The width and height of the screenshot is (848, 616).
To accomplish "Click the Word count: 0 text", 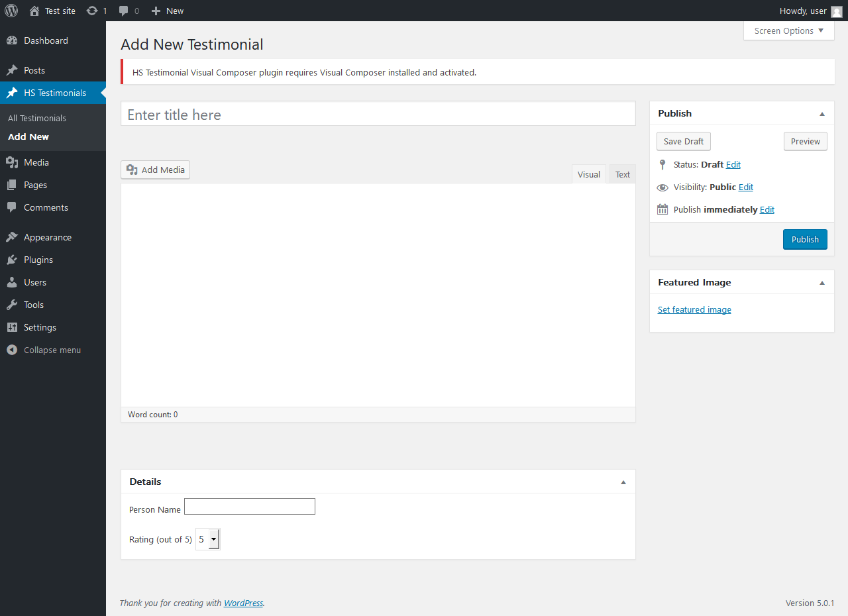I will 152,415.
